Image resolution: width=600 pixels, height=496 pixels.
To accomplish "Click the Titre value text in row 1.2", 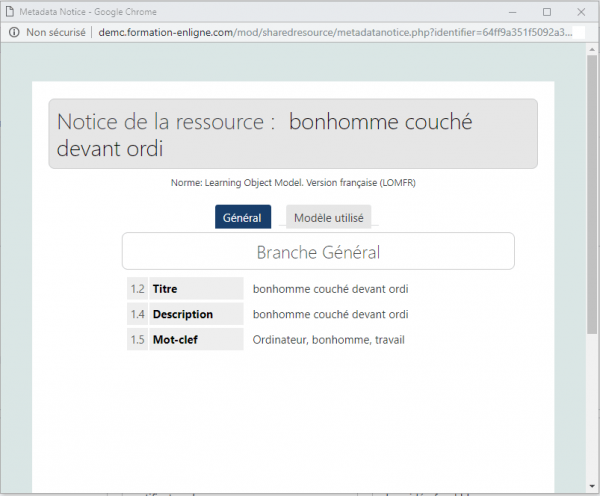I will (330, 289).
